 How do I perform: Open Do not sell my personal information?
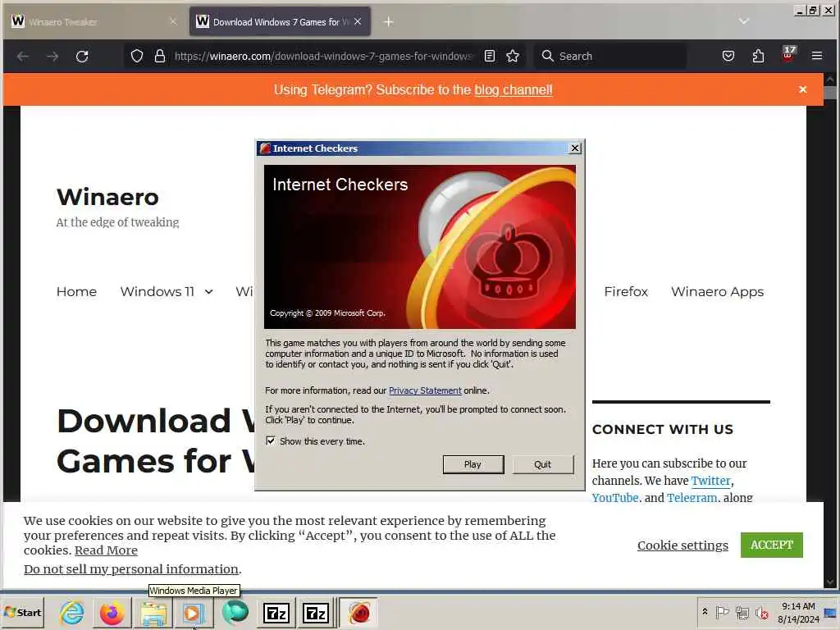(131, 569)
